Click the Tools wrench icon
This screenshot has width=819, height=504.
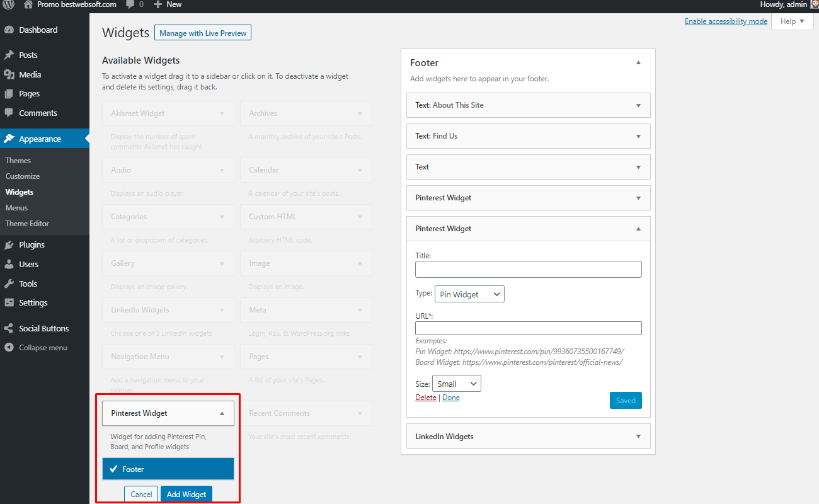(9, 283)
